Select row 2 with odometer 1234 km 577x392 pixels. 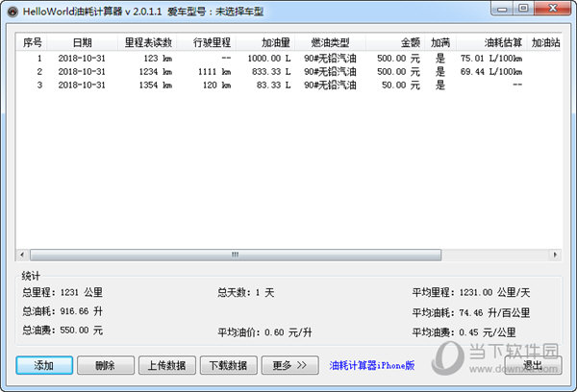(x=288, y=71)
